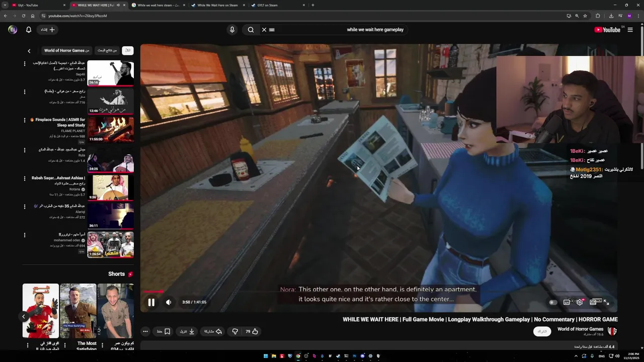Open Windows Start menu
Viewport: 644px width, 362px height.
coord(266,356)
